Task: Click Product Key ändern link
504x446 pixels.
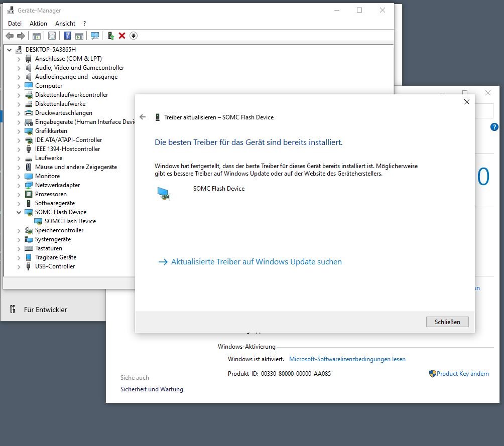Action: click(x=462, y=374)
